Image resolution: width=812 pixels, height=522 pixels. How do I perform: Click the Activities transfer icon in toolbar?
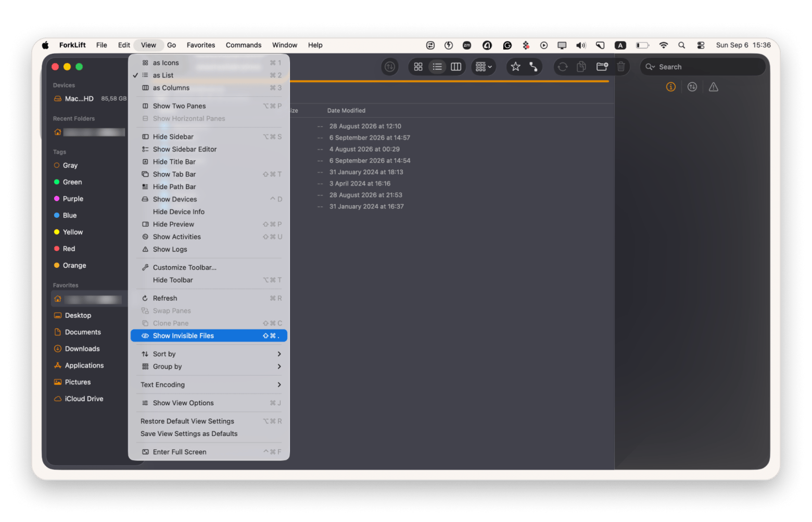point(390,67)
